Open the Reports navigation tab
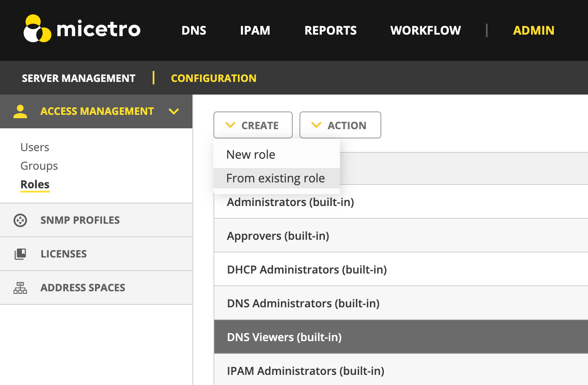Image resolution: width=588 pixels, height=385 pixels. tap(330, 30)
